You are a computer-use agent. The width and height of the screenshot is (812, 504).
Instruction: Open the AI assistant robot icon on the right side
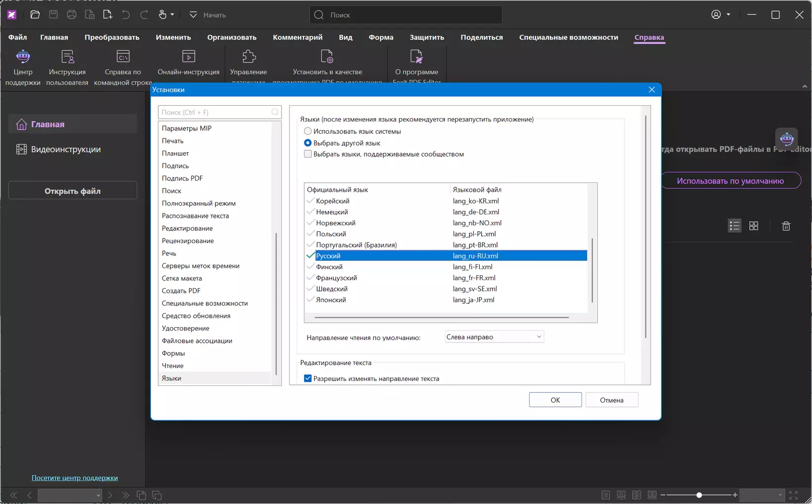pyautogui.click(x=786, y=139)
